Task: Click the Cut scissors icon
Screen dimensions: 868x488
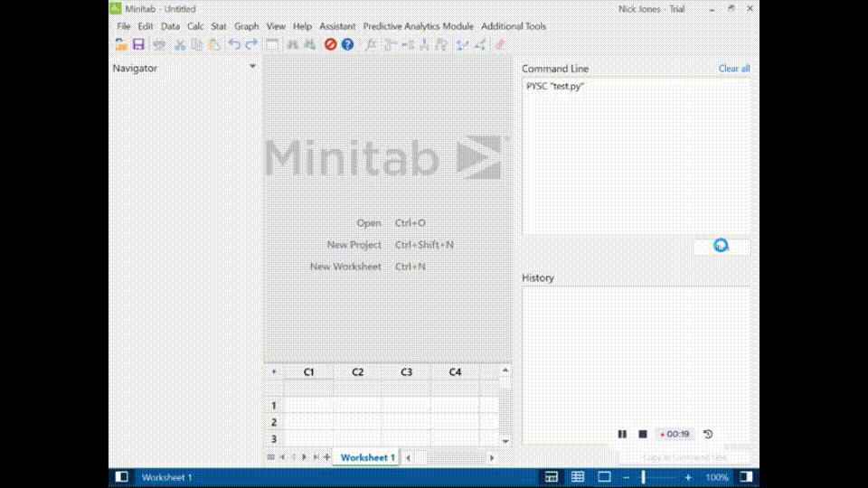Action: (179, 44)
